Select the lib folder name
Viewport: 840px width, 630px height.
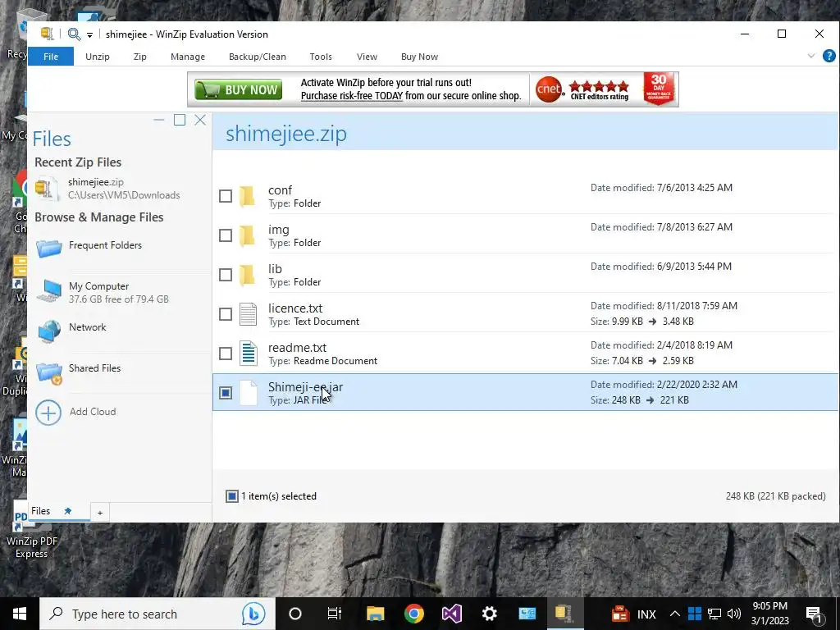pos(275,269)
